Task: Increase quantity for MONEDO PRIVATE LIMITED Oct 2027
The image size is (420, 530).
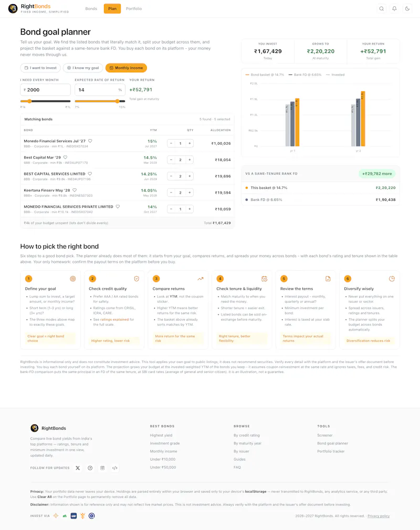Action: pos(190,209)
